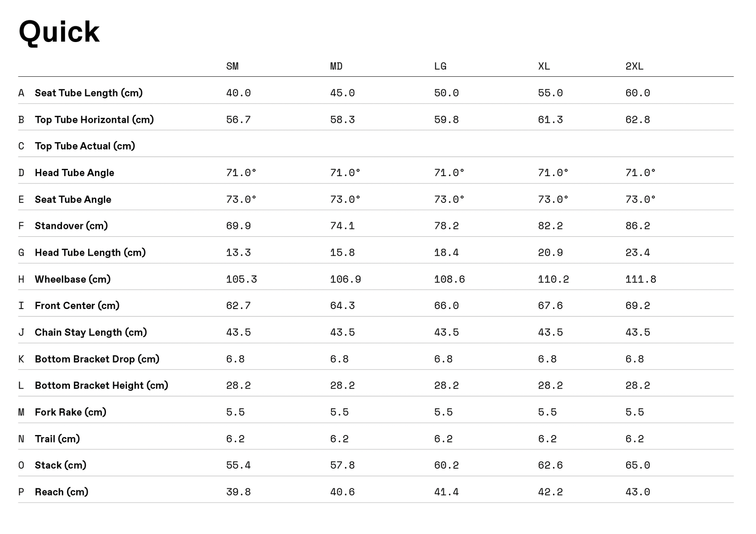756x534 pixels.
Task: Click the SM Seat Tube Length value 40.0
Action: (x=239, y=93)
